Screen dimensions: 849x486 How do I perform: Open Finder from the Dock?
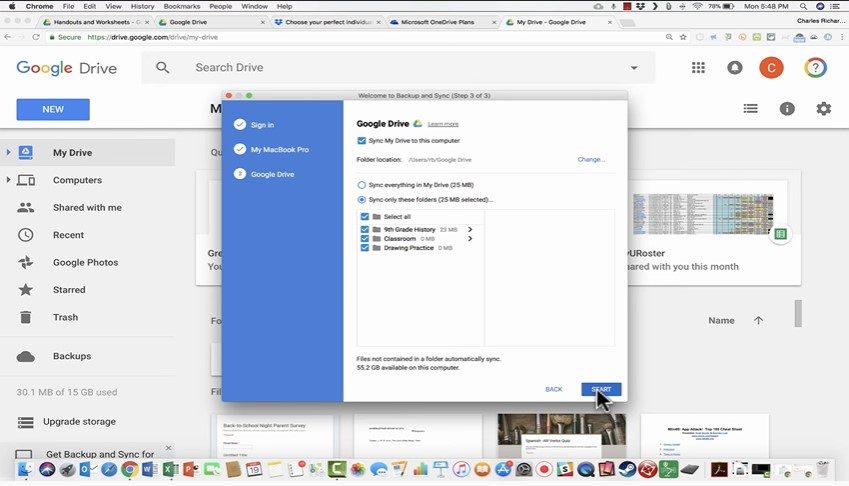[25, 469]
